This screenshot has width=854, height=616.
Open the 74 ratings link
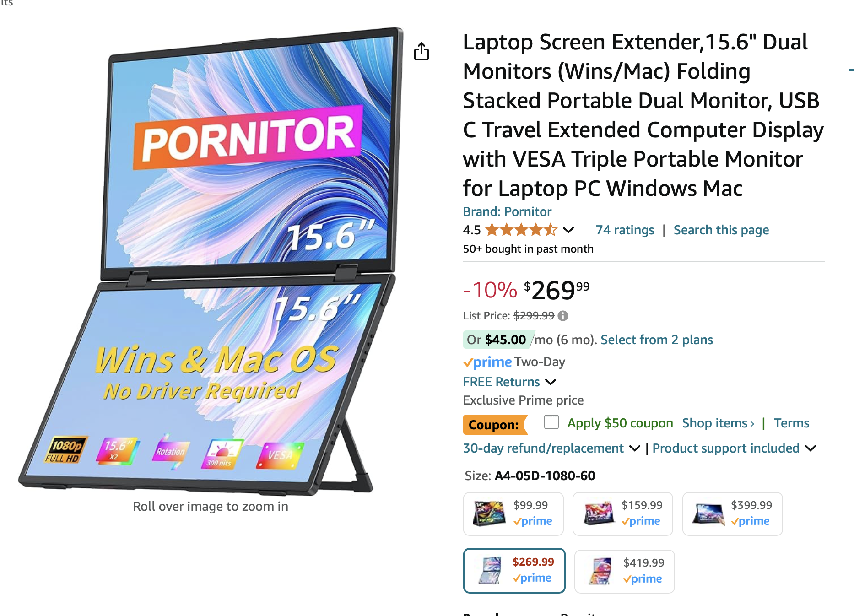(625, 230)
